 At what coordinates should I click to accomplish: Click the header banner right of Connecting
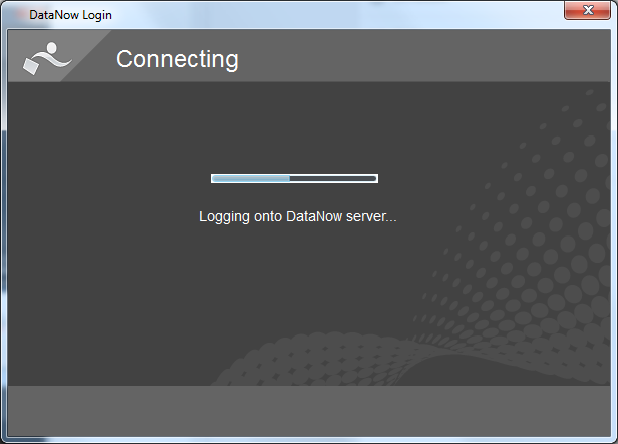(x=424, y=56)
